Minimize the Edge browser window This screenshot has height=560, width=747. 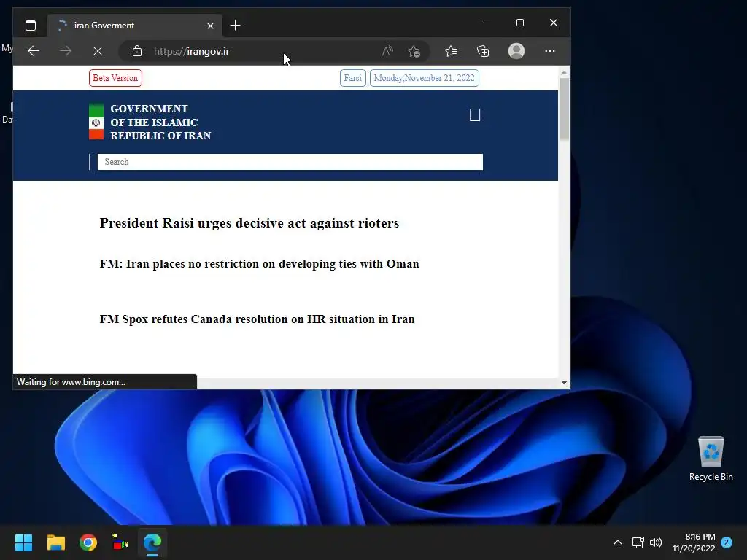coord(487,23)
